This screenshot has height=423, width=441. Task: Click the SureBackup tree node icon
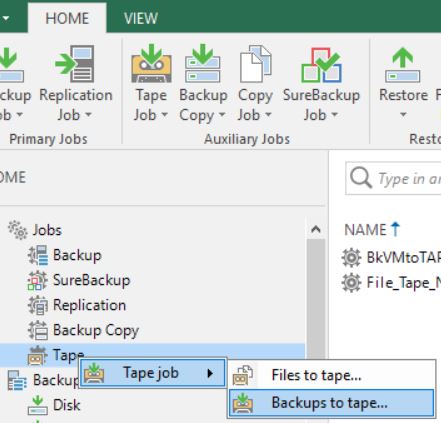tap(37, 280)
